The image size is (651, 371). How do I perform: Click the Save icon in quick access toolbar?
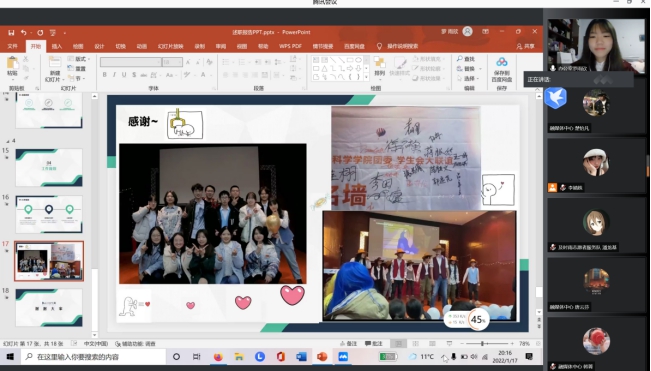pos(11,32)
